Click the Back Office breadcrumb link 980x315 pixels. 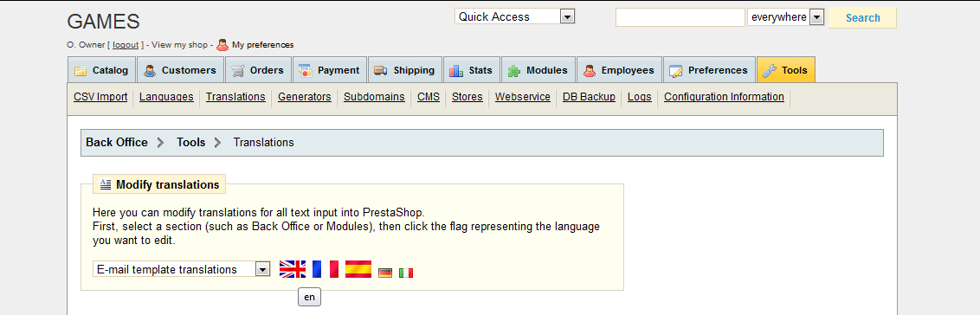[117, 143]
